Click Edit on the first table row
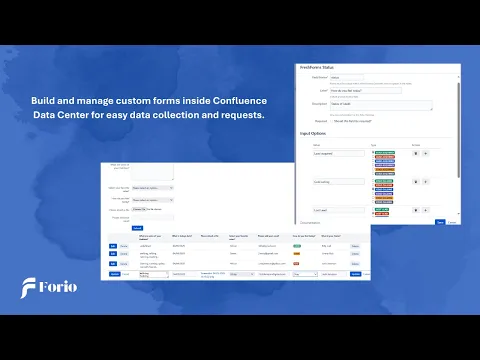The height and width of the screenshot is (360, 480). (113, 246)
